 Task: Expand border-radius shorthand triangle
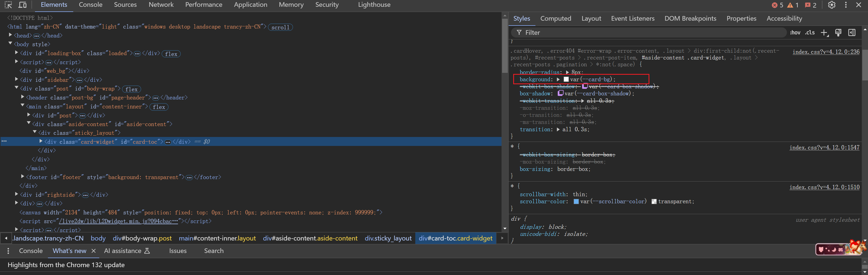(567, 72)
